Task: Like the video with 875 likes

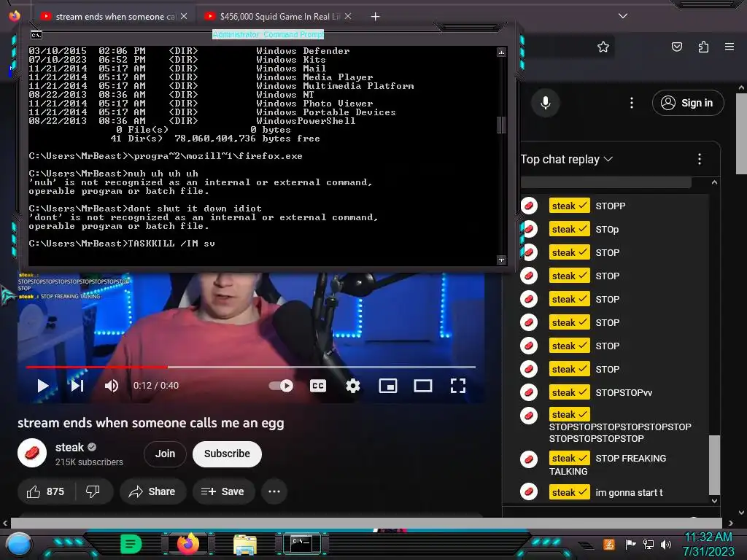Action: (46, 491)
